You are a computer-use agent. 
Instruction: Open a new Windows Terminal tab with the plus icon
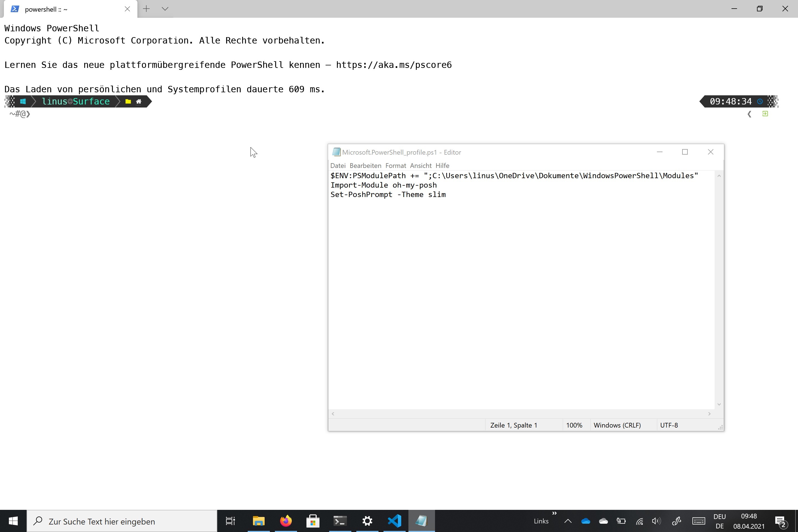[x=146, y=9]
